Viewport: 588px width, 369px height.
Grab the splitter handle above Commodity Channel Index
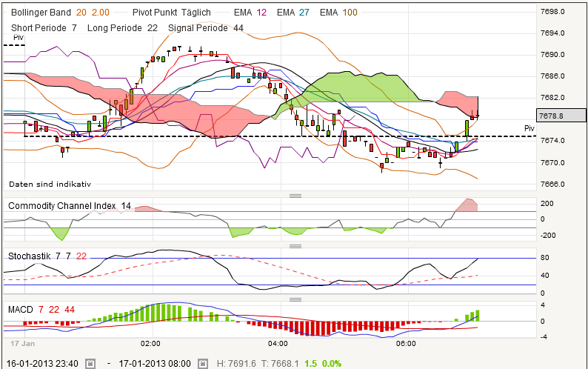tap(295, 196)
